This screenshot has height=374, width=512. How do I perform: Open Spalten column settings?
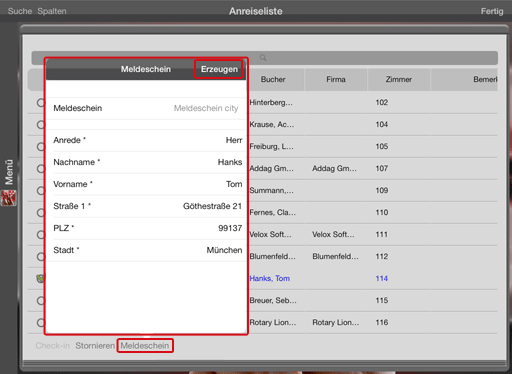coord(52,11)
